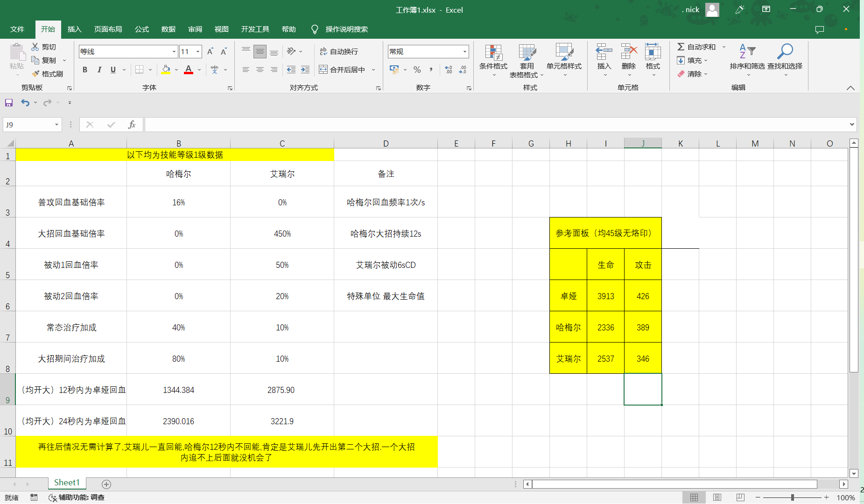Toggle Bold formatting
The image size is (864, 504).
coord(85,70)
